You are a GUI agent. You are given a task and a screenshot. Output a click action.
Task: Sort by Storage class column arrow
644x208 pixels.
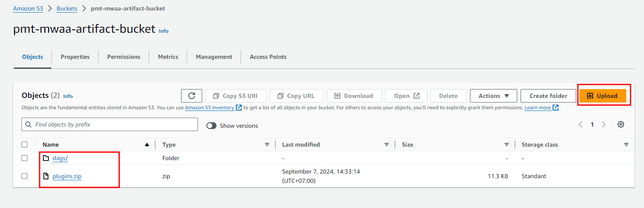click(626, 145)
